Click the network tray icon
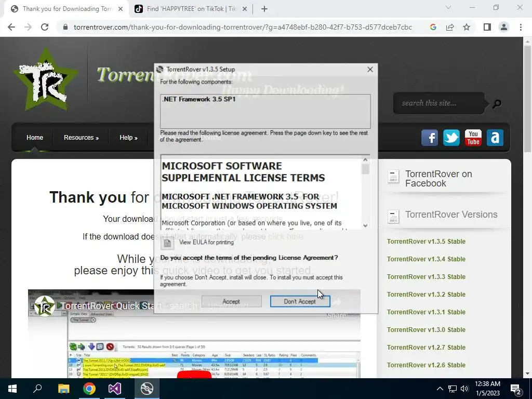532x399 pixels. [x=453, y=389]
